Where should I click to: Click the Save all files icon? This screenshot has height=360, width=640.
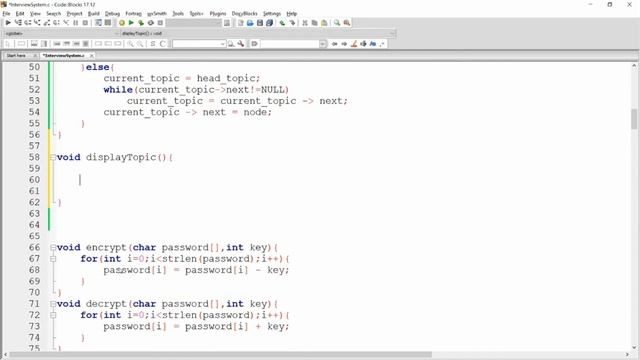pos(269,23)
